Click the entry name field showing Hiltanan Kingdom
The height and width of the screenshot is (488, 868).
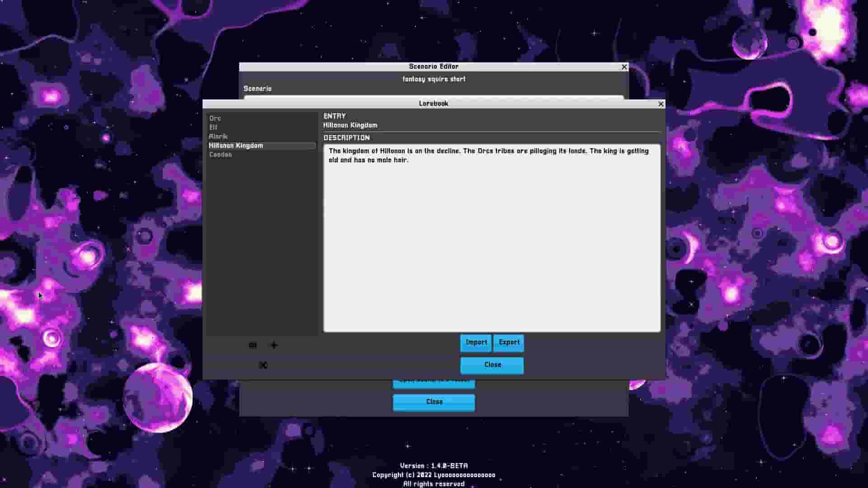[x=351, y=125]
